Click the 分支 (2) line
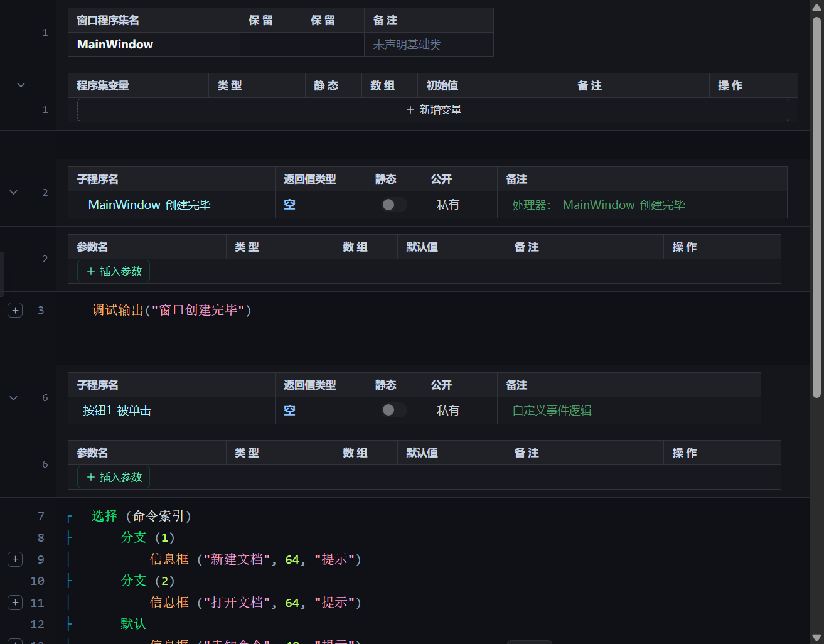 (x=147, y=581)
